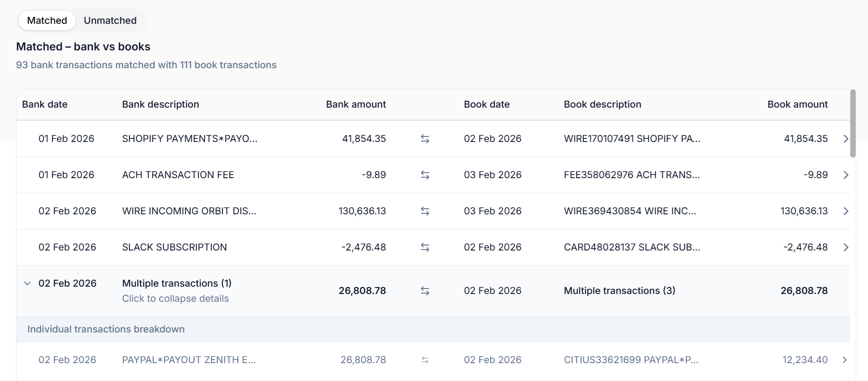
Task: Click the bank amount 41,854.35
Action: click(364, 139)
